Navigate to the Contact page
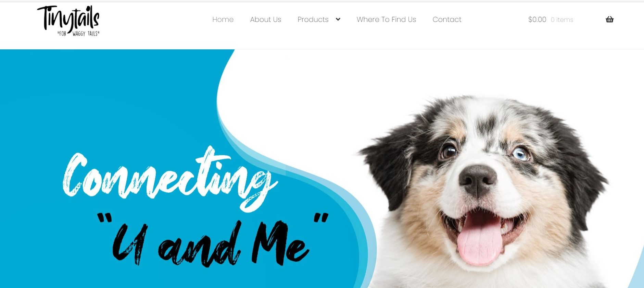This screenshot has width=644, height=288. [447, 20]
